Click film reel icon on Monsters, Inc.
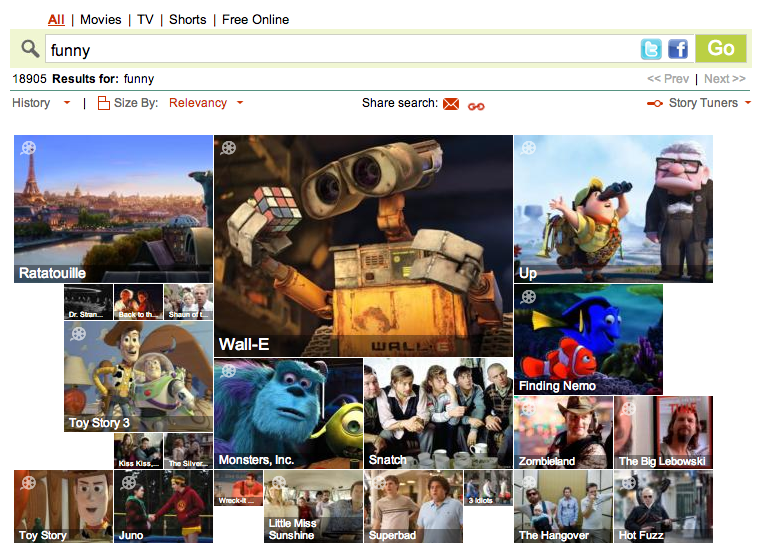761x560 pixels. tap(228, 371)
